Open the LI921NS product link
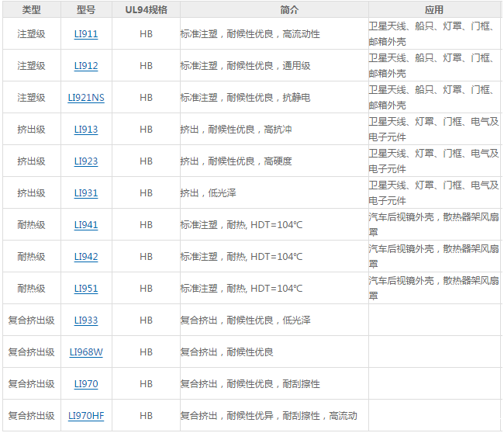This screenshot has width=504, height=433. pos(86,98)
